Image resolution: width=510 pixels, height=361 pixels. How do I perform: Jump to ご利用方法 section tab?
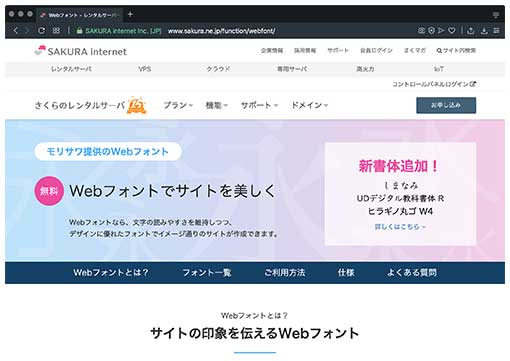click(x=285, y=272)
